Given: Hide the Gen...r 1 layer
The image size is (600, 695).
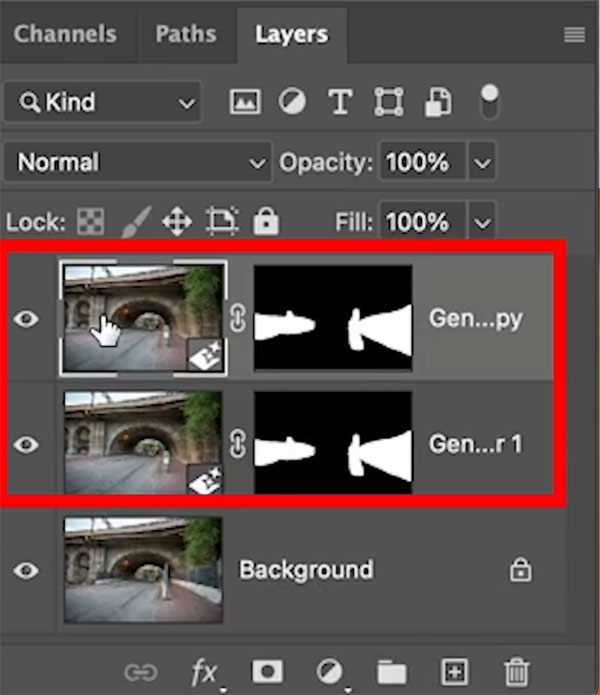Looking at the screenshot, I should pyautogui.click(x=26, y=444).
